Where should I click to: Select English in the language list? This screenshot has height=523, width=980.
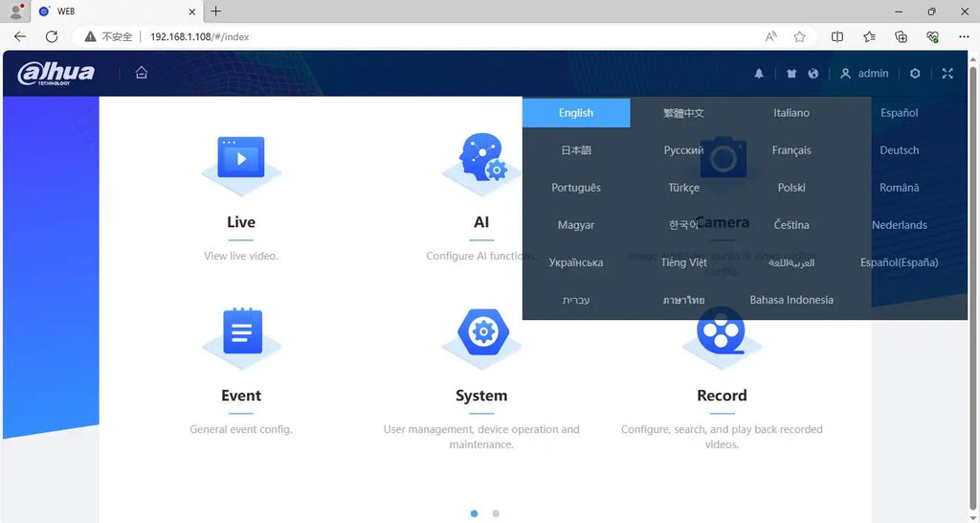coord(576,113)
